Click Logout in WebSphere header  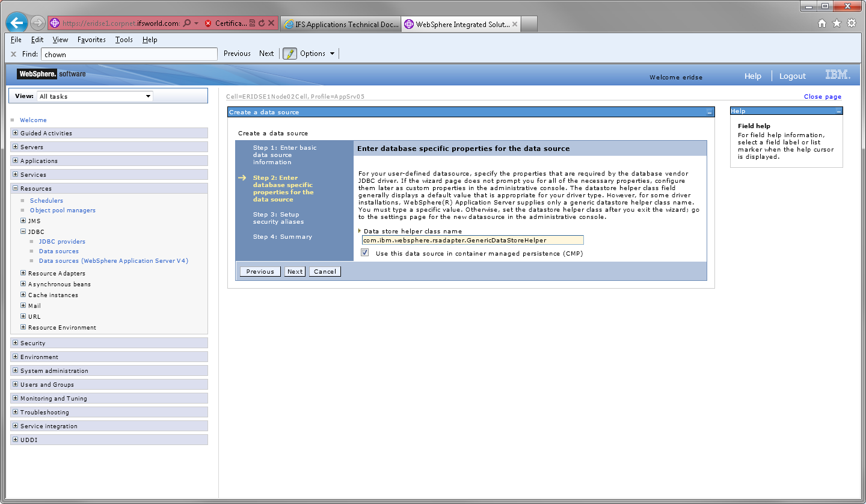coord(793,76)
